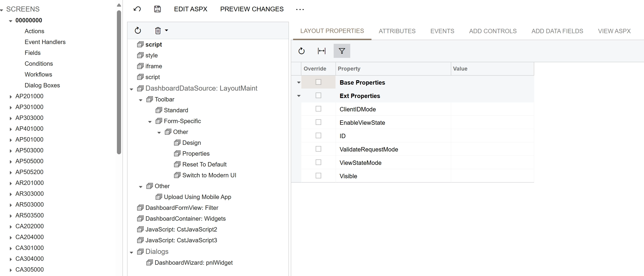Open the dropdown arrow next to the trash icon

pyautogui.click(x=166, y=30)
